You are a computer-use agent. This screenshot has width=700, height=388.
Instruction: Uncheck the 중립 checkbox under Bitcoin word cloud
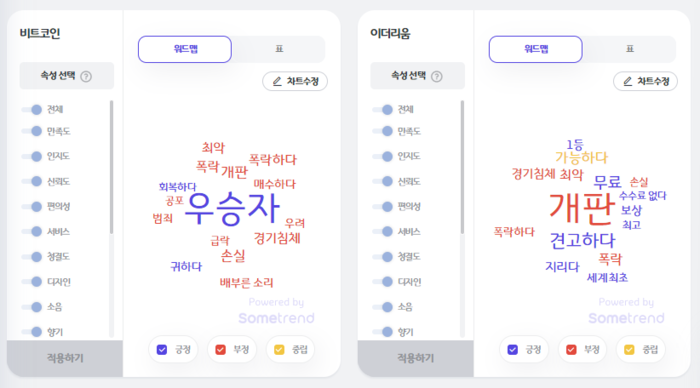(279, 349)
